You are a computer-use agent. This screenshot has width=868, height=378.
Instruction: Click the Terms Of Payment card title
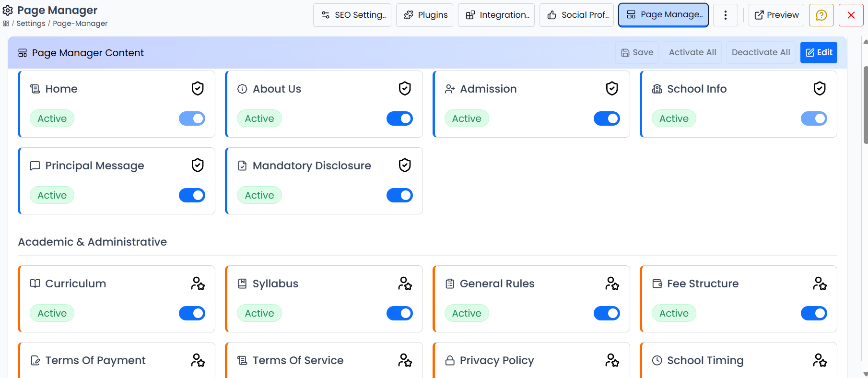tap(95, 360)
